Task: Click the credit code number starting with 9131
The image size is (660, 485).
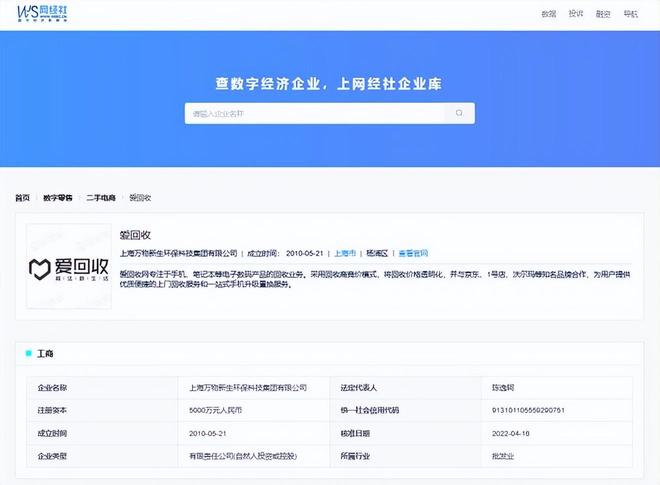Action: pyautogui.click(x=528, y=410)
